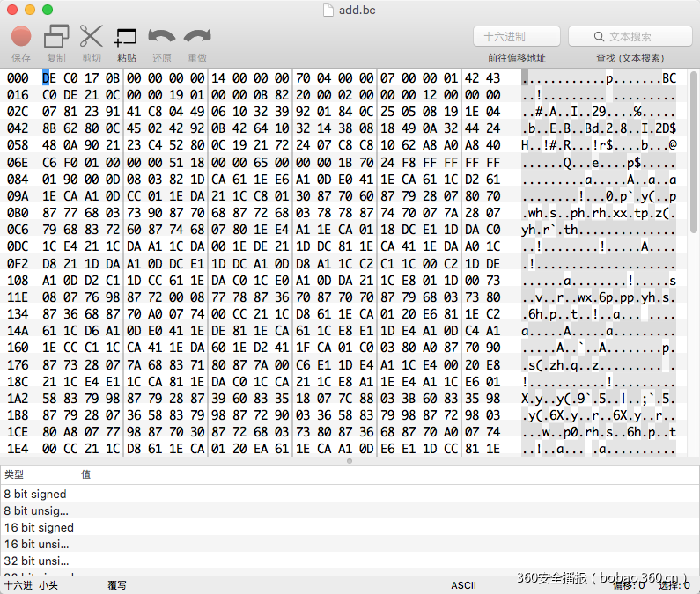Click the magnifier icon in text search field
Viewport: 700px width, 594px height.
pos(599,37)
